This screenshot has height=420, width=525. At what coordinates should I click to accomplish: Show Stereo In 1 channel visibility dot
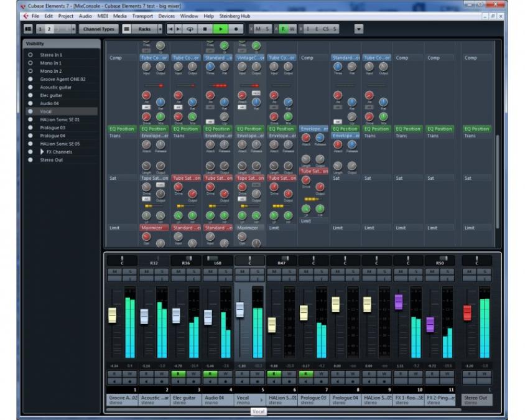(x=30, y=55)
